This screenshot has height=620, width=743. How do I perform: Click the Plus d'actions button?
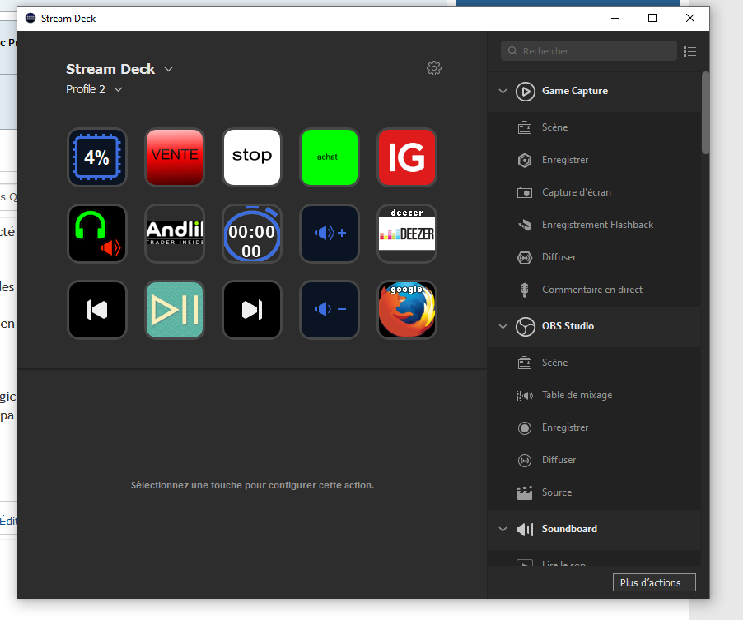653,582
